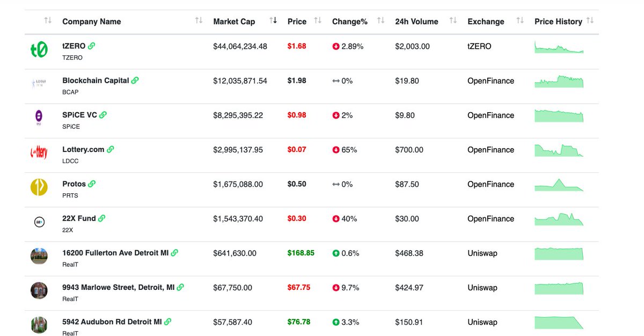Click link icon beside 16200 Fullerton Ave
The width and height of the screenshot is (644, 336).
174,253
